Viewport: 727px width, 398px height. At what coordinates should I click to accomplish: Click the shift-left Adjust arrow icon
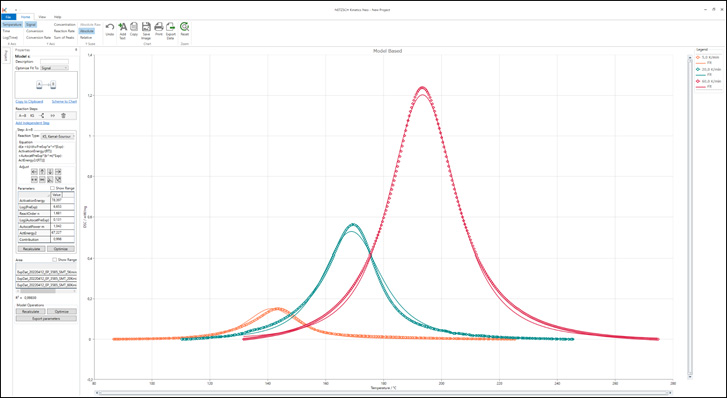pos(34,172)
